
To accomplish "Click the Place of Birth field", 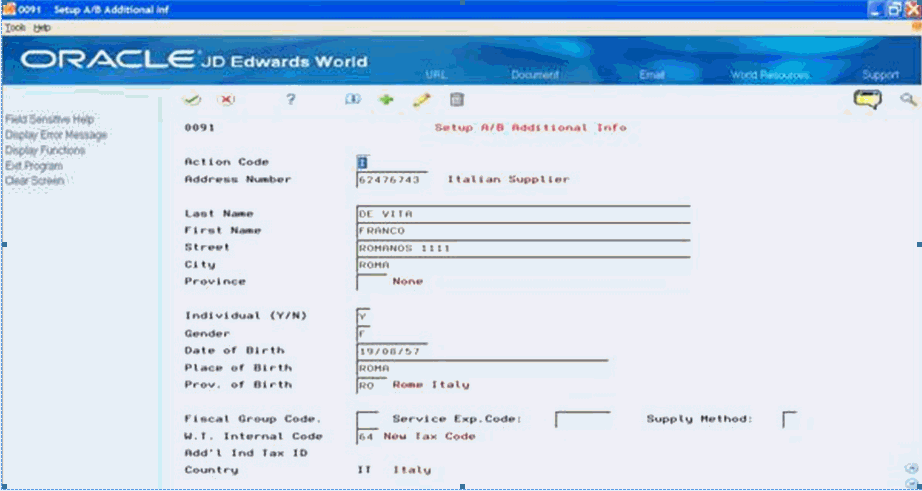I will point(482,368).
